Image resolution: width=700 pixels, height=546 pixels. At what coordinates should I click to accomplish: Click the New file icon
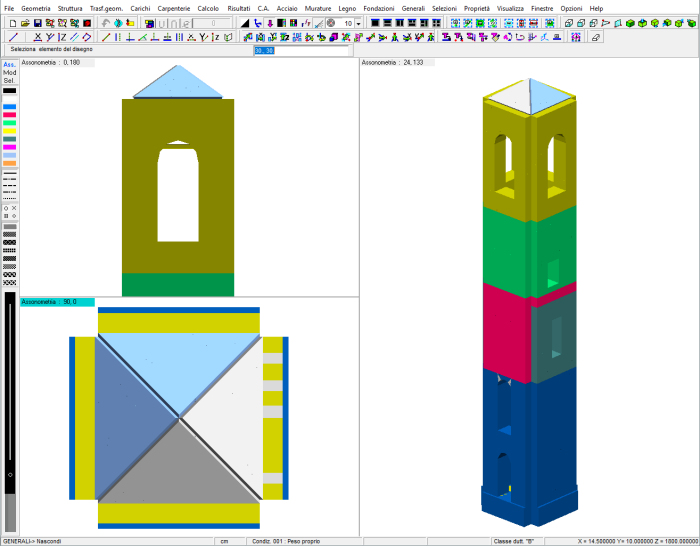[11, 23]
